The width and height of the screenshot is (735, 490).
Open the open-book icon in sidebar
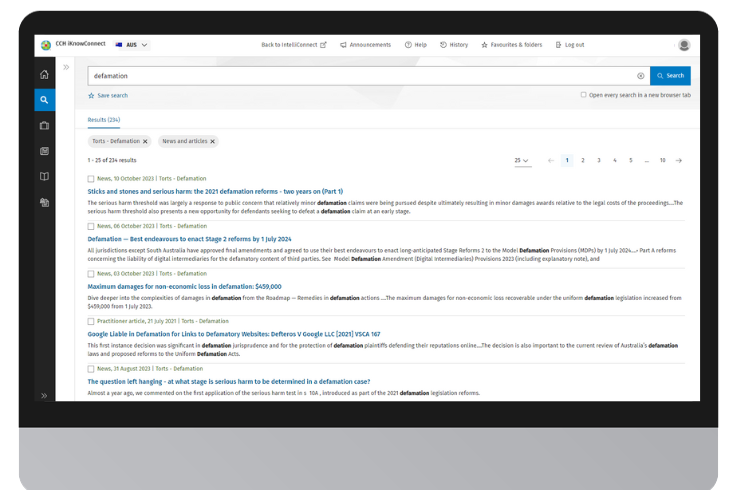[44, 177]
